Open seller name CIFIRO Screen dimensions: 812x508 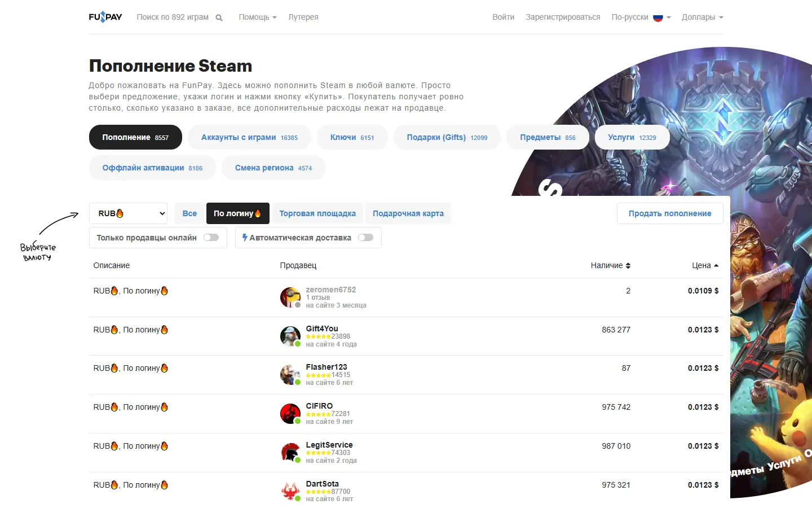(x=319, y=406)
